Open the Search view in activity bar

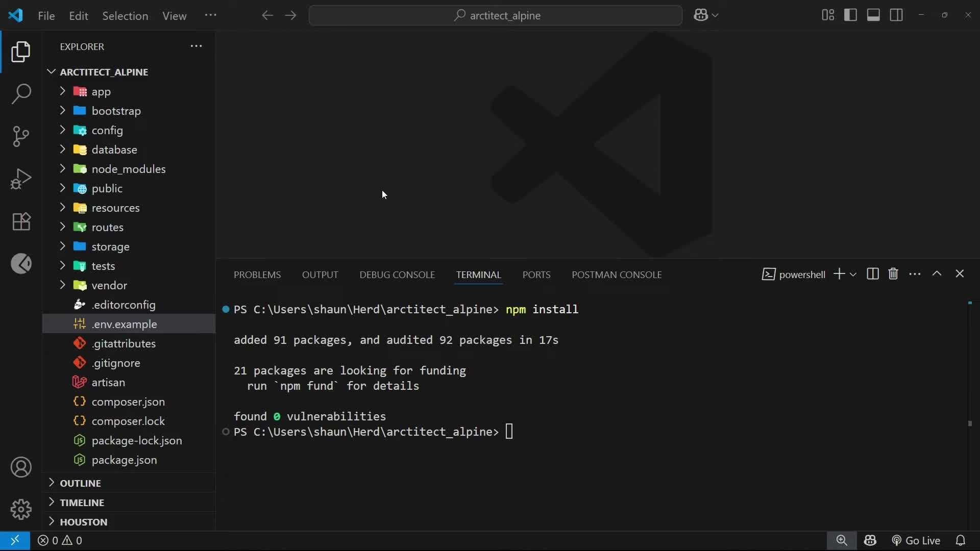pos(21,94)
